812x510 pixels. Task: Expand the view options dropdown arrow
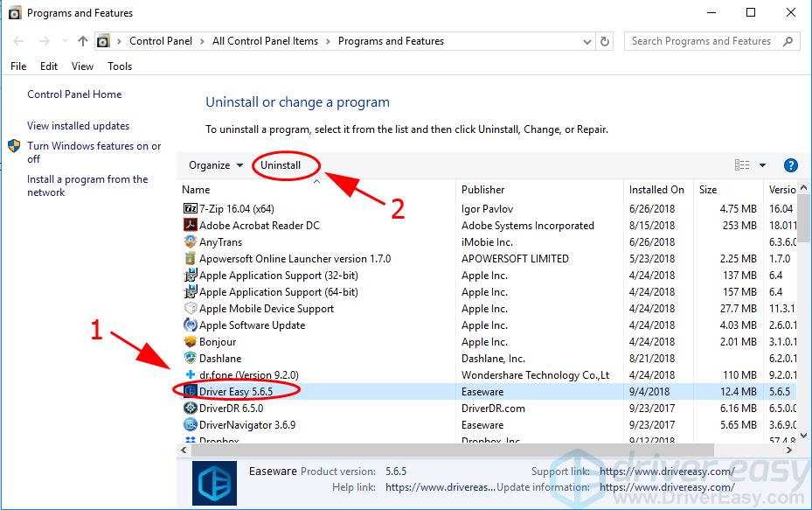click(762, 165)
